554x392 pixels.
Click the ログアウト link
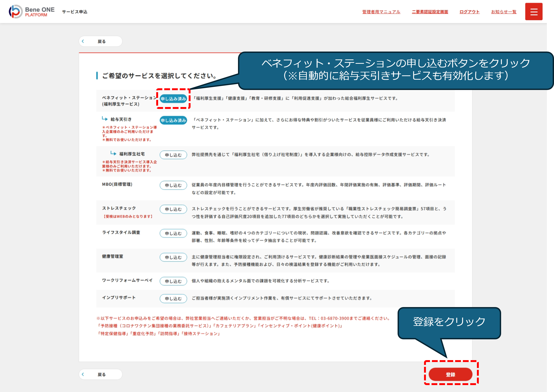click(x=469, y=12)
